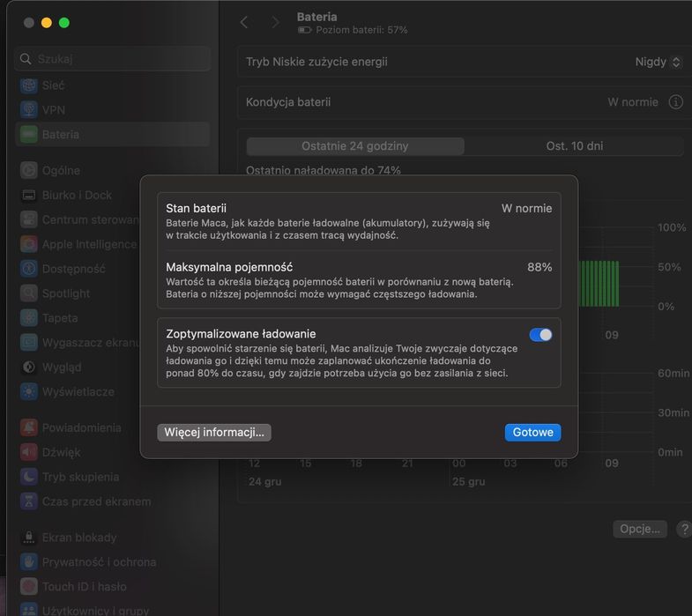The height and width of the screenshot is (616, 692).
Task: Click the Stan baterii heading
Action: (x=196, y=208)
